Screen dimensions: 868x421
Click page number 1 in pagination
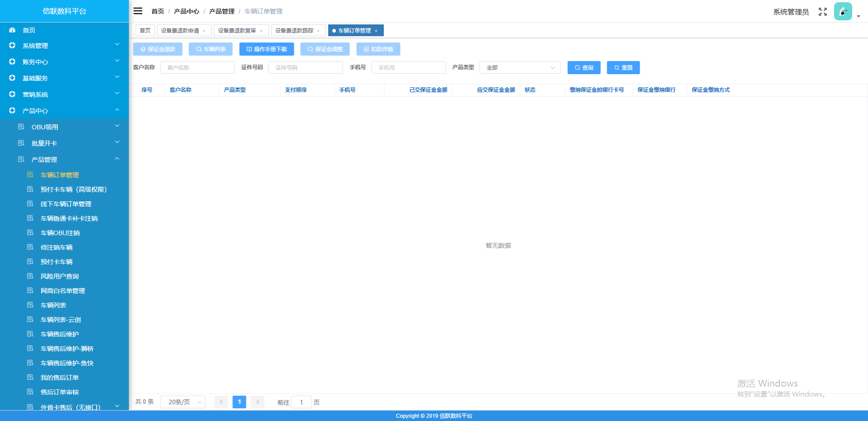240,402
